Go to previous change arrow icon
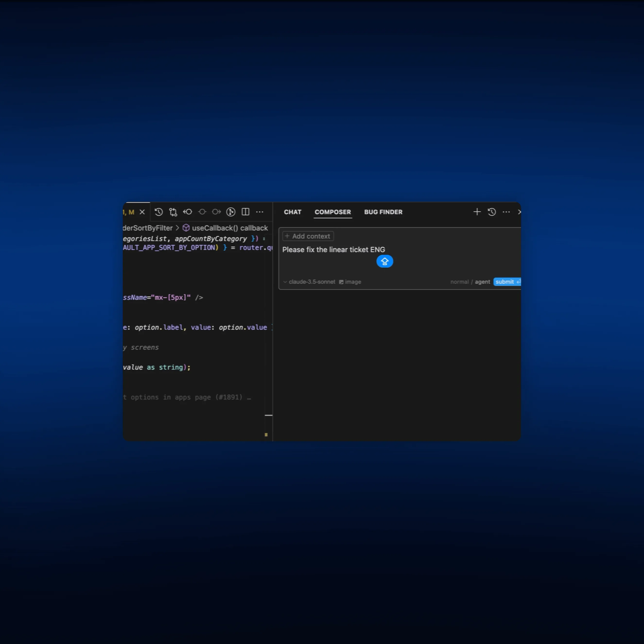 pos(188,212)
